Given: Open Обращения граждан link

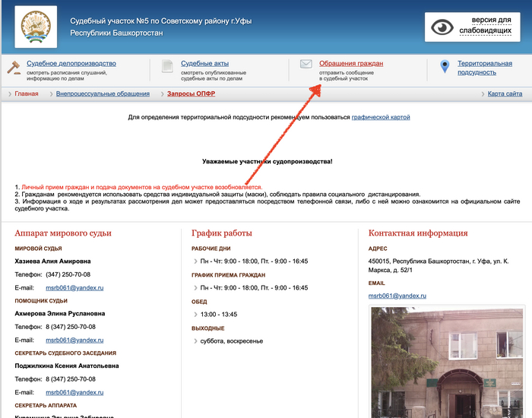Looking at the screenshot, I should (x=351, y=63).
